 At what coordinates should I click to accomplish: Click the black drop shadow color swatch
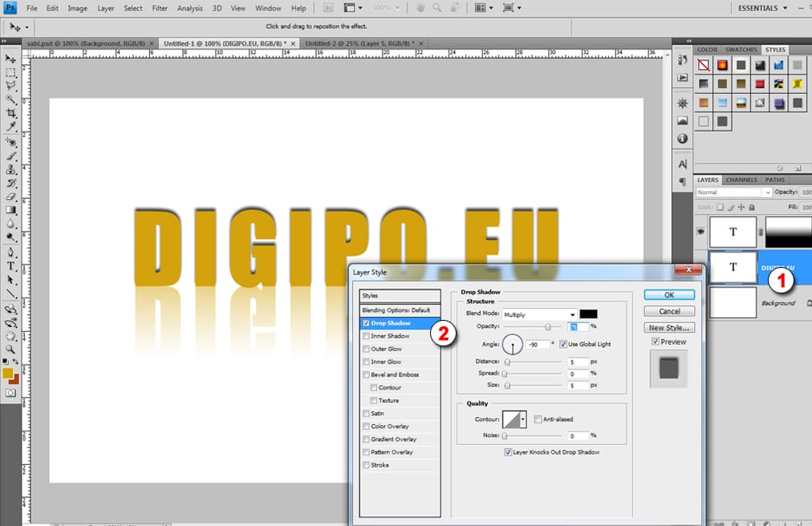tap(588, 314)
